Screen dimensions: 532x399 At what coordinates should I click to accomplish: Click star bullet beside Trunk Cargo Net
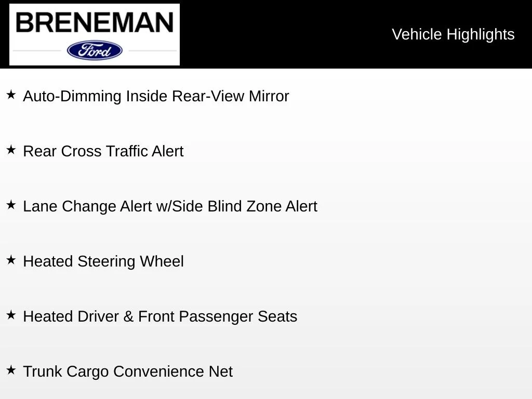point(11,370)
